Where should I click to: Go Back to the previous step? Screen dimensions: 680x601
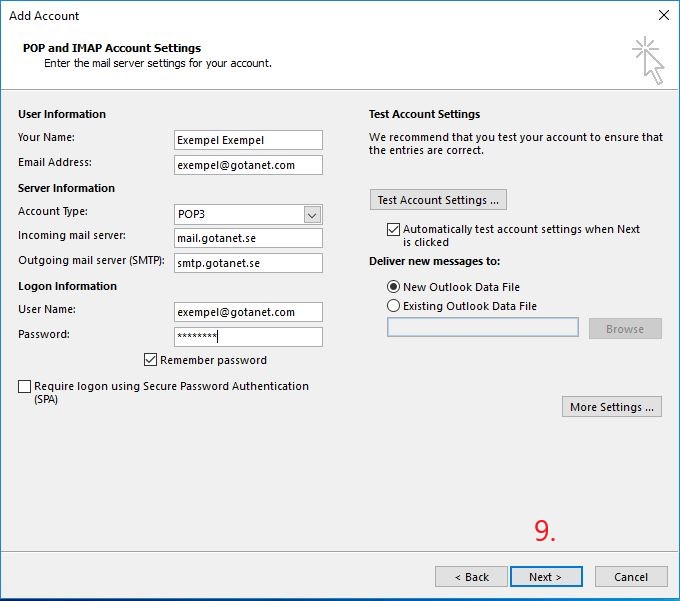click(x=471, y=577)
